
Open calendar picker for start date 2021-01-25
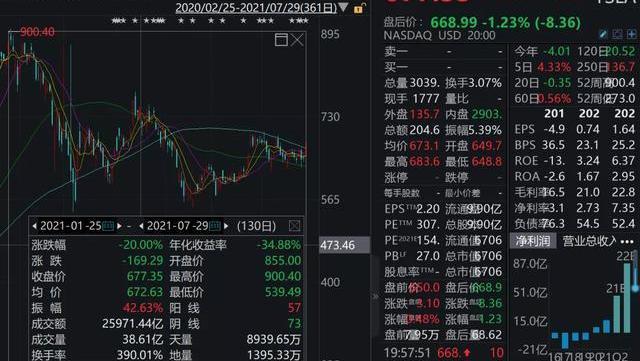point(108,226)
